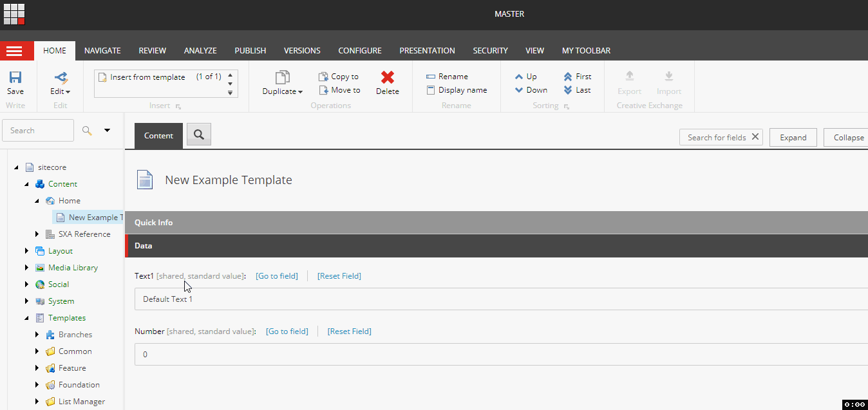Open the MY TOOLBAR ribbon tab

pyautogui.click(x=586, y=51)
